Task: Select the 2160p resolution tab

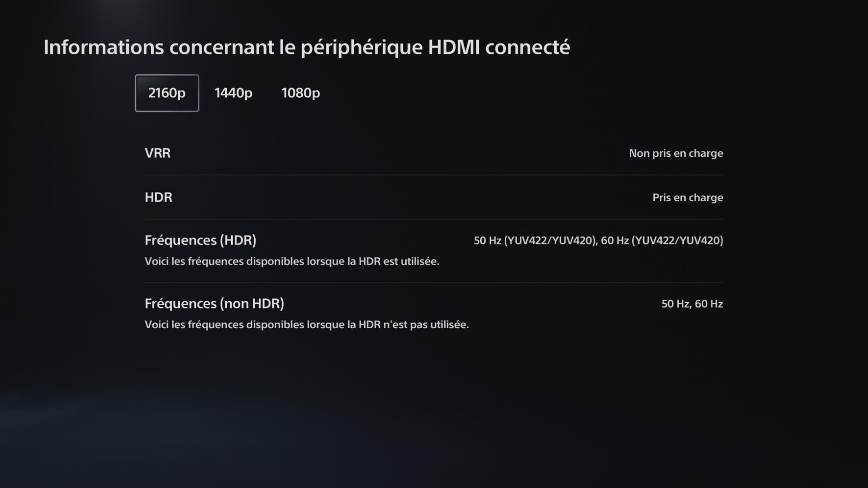Action: [x=167, y=93]
